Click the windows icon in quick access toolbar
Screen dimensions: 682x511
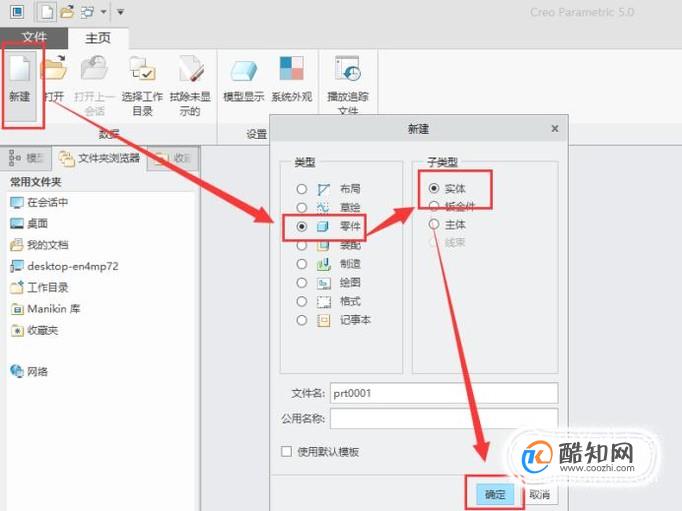87,12
